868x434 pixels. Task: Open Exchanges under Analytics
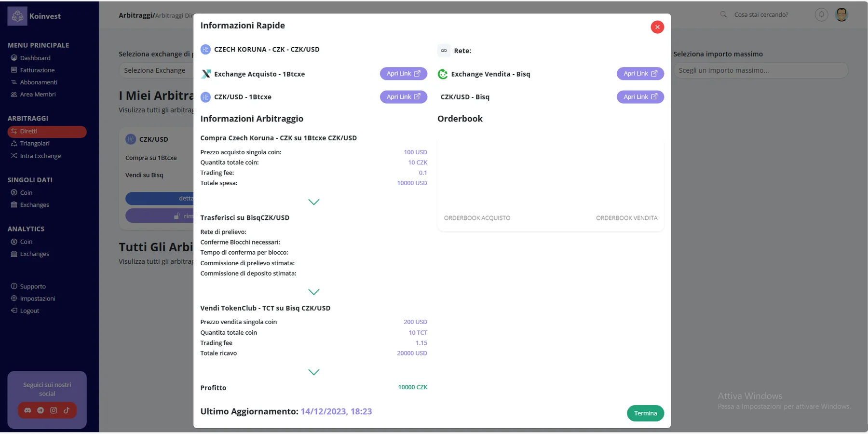pyautogui.click(x=35, y=254)
